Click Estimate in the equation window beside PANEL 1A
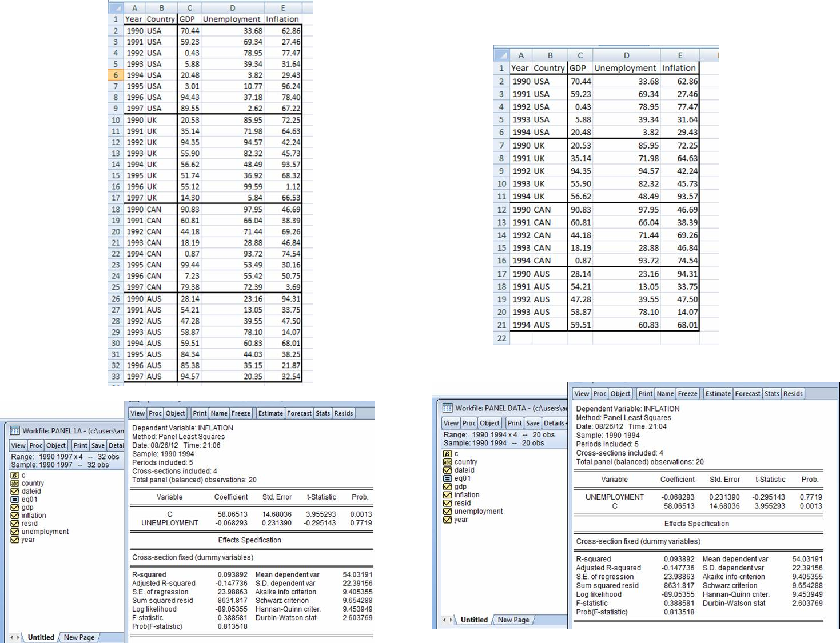Screen dimensions: 840x643 tap(270, 413)
